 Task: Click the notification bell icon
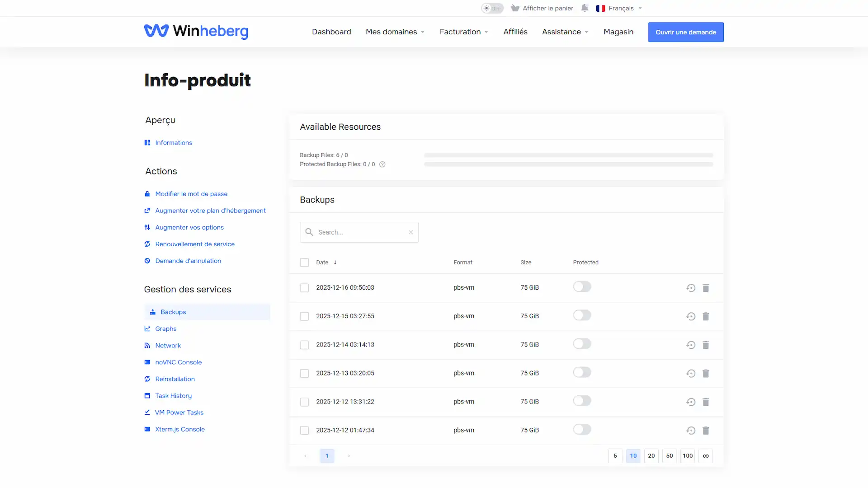coord(585,8)
